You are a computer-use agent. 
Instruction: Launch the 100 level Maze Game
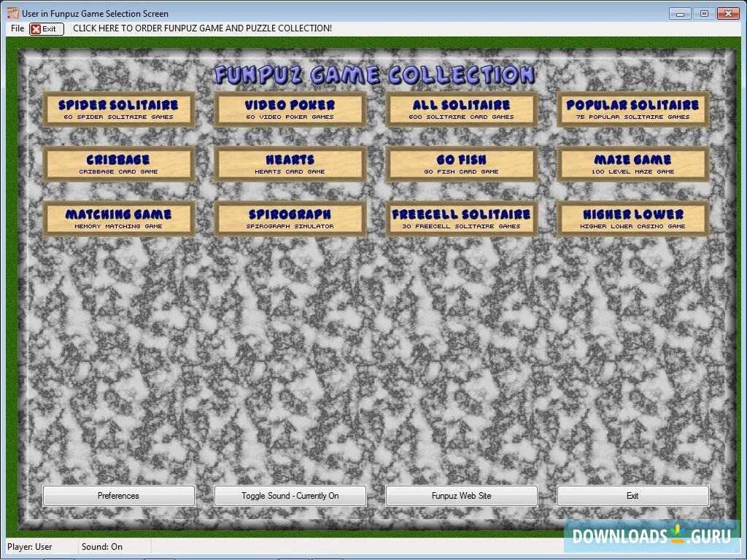point(633,165)
